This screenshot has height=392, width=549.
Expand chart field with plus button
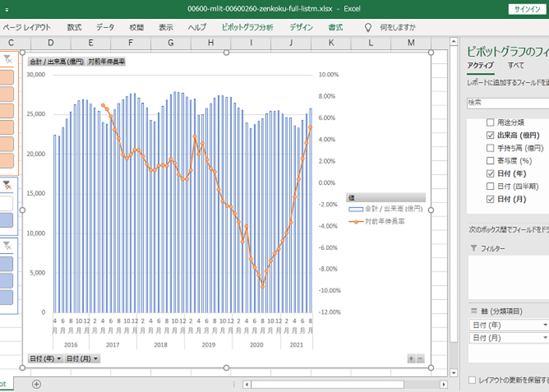click(411, 359)
